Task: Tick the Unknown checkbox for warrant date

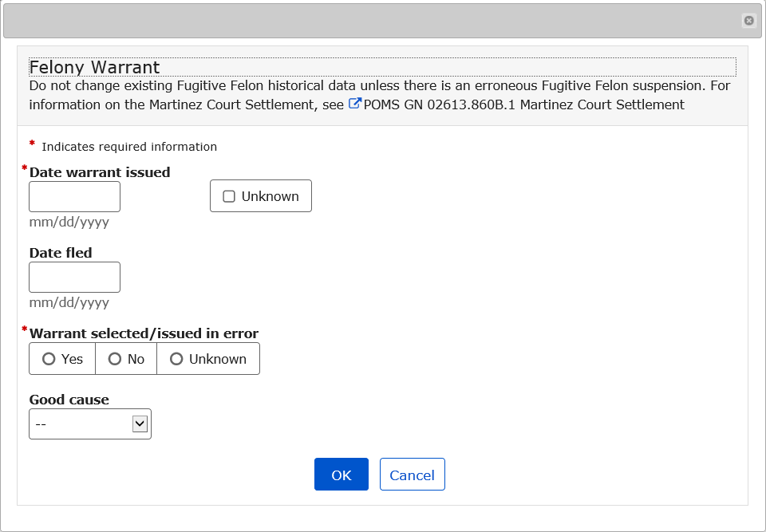Action: point(229,196)
